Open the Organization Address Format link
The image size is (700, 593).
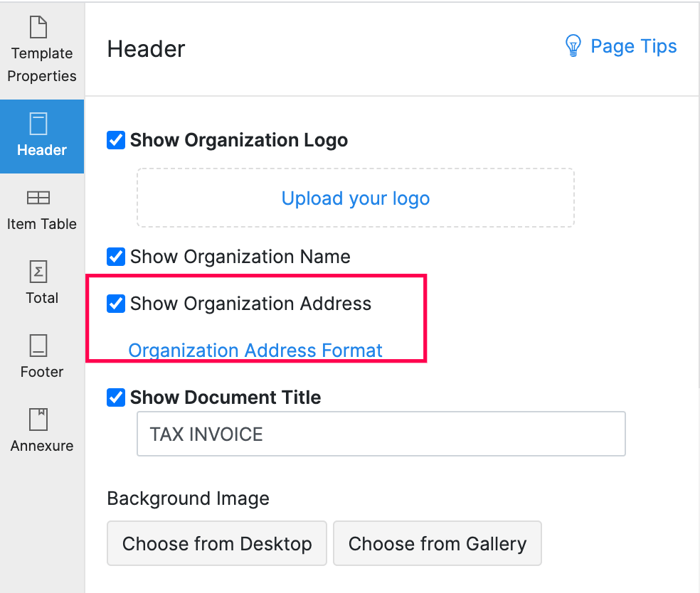[x=255, y=351]
